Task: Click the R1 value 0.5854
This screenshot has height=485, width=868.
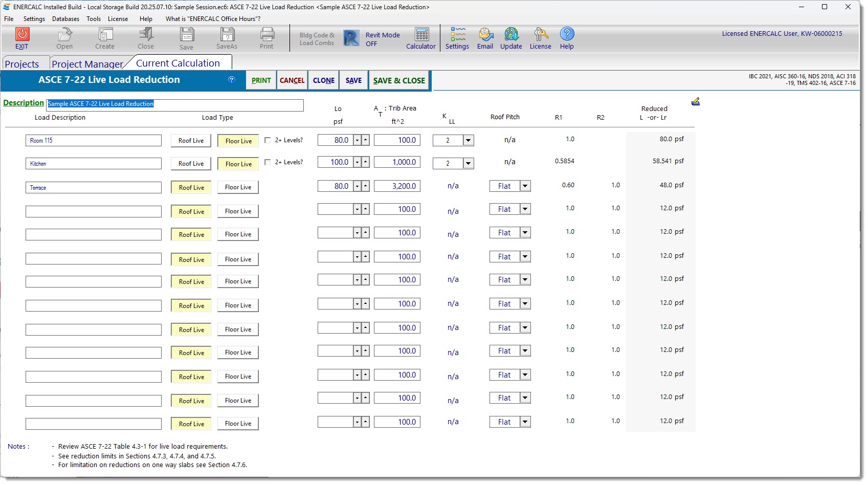Action: click(x=565, y=161)
